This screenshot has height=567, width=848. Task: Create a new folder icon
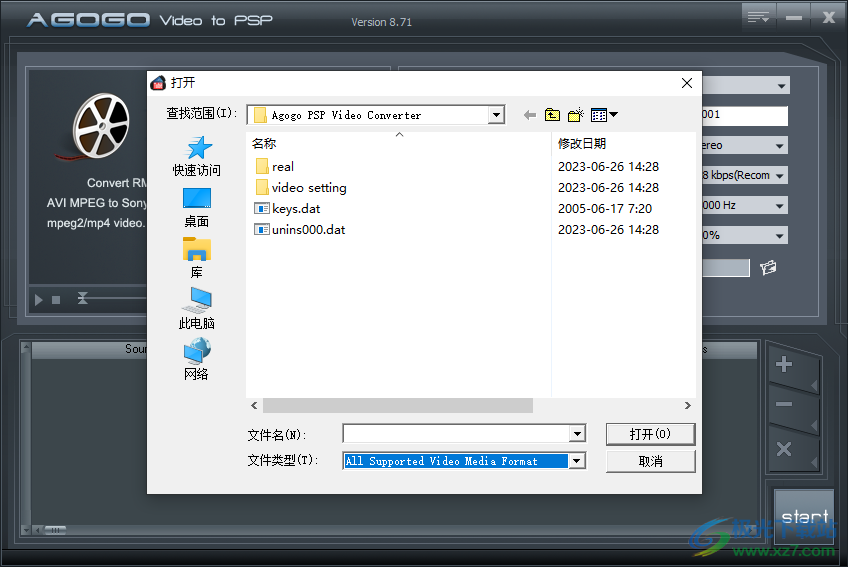coord(576,115)
